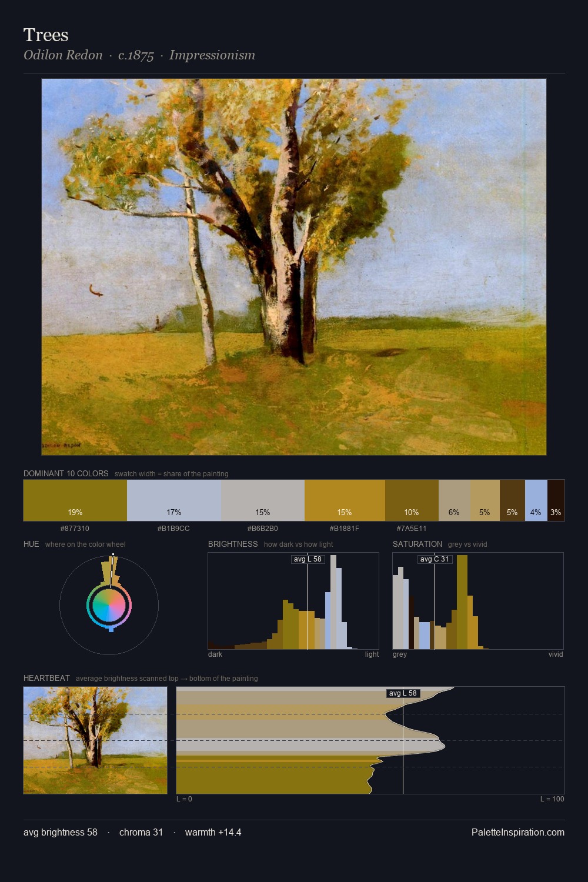Screen dimensions: 588x882
Task: Click hex code '#B1B9CC'
Action: 173,529
